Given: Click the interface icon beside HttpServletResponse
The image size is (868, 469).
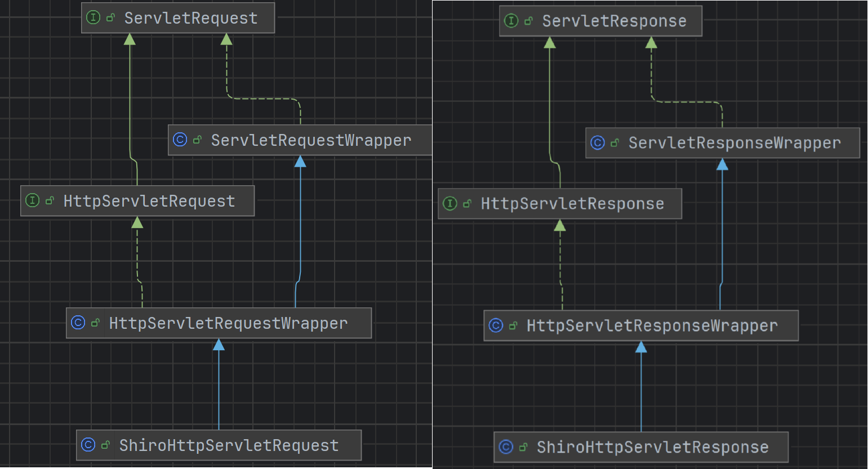Looking at the screenshot, I should point(450,203).
